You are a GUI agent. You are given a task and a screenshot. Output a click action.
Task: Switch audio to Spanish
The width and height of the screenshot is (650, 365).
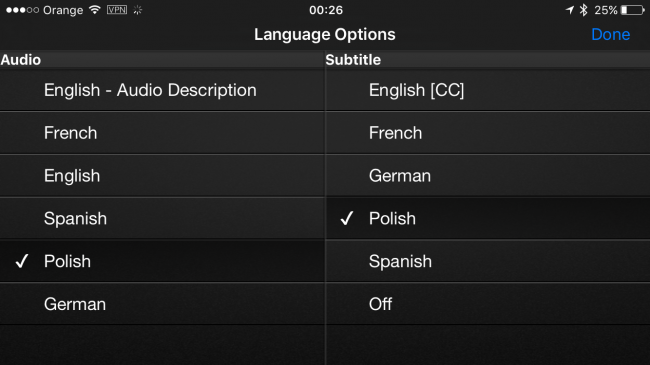point(162,219)
